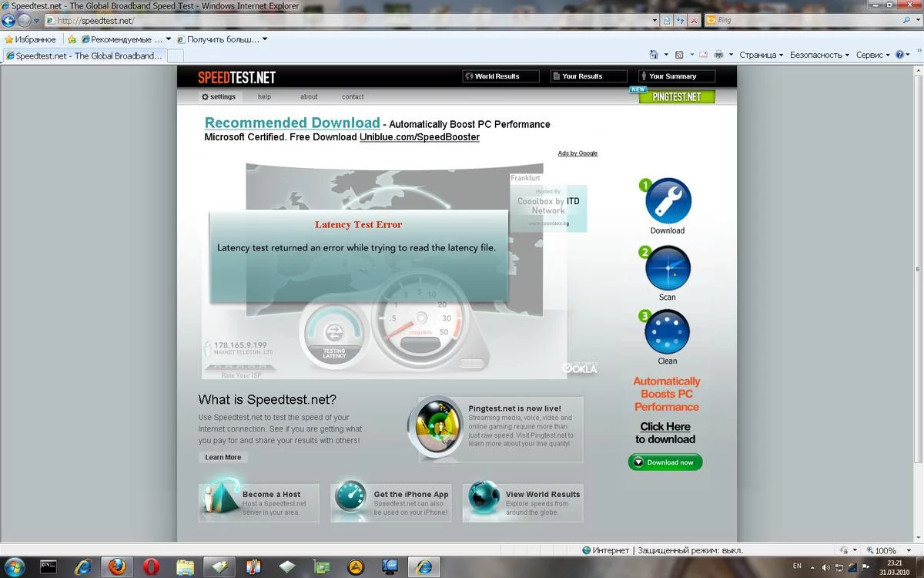Click the EN language indicator in tray
This screenshot has height=578, width=924.
click(797, 566)
